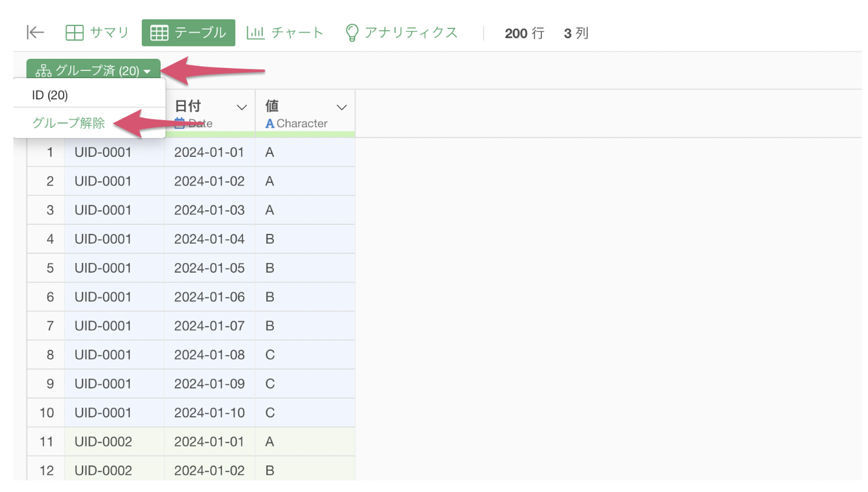Viewport: 868px width, 492px height.
Task: Select the 値 column header
Action: pos(305,113)
